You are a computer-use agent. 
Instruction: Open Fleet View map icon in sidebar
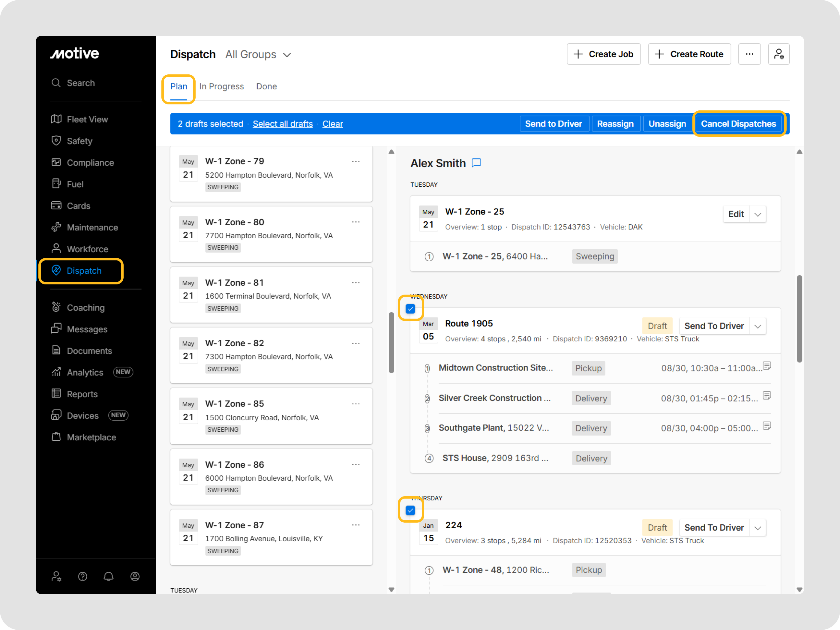pyautogui.click(x=56, y=119)
